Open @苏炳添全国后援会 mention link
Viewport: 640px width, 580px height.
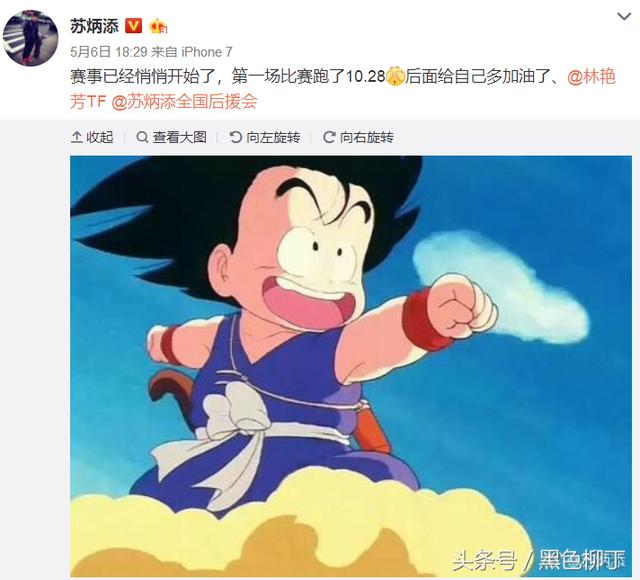point(184,101)
